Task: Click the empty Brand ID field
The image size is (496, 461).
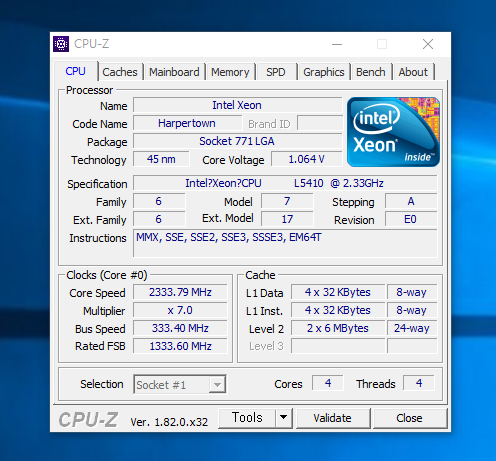Action: pos(320,123)
